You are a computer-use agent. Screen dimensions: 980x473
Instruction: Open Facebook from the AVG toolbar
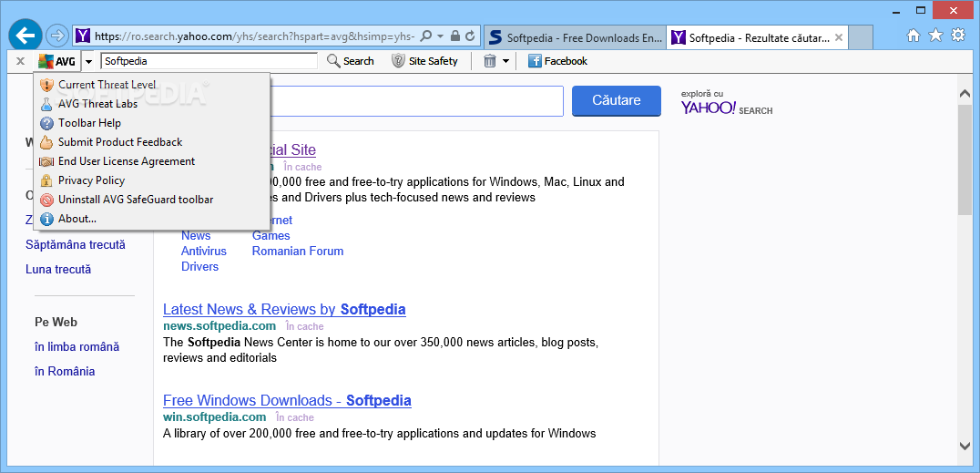(557, 61)
